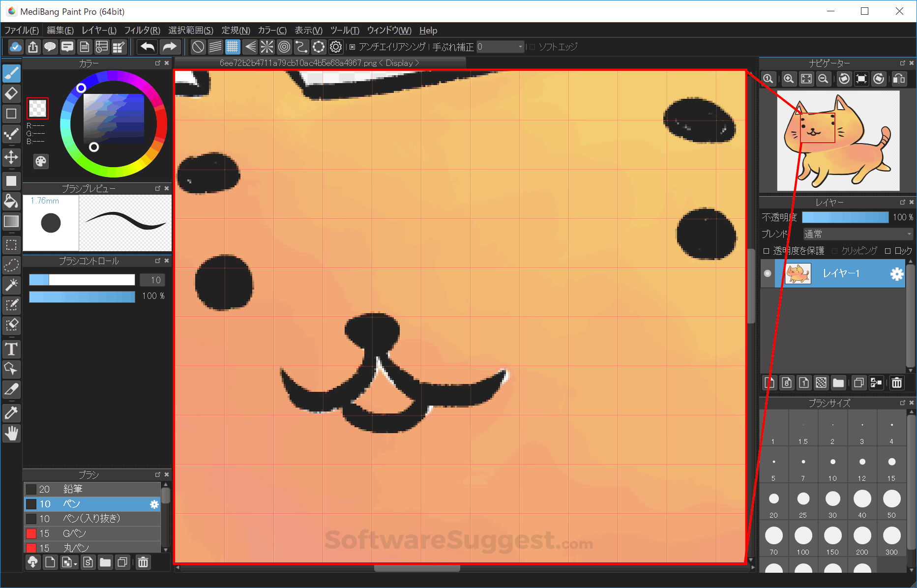Screen dimensions: 917x588
Task: Open the 通常 blend mode dropdown
Action: click(858, 234)
